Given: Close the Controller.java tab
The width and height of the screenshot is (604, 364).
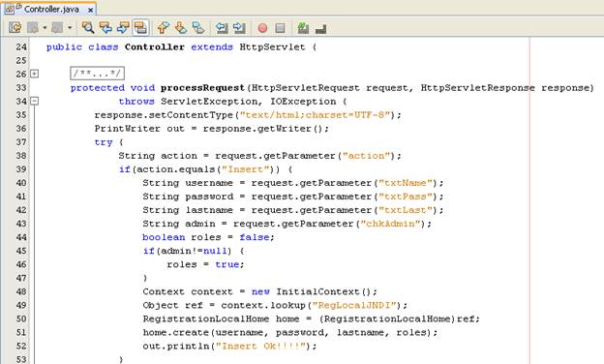Looking at the screenshot, I should [90, 10].
